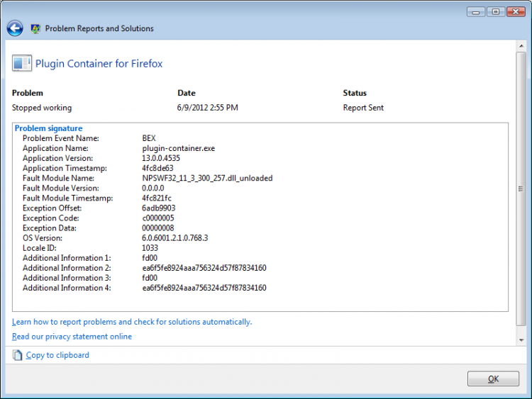Click the date 6/9/2012 2:55 PM
532x399 pixels.
tap(208, 108)
